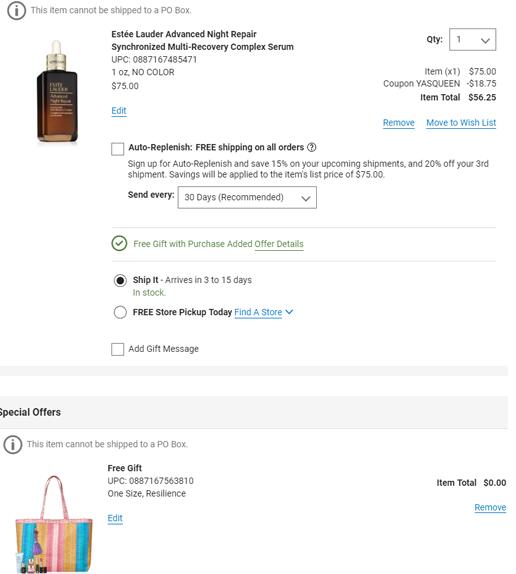Image resolution: width=516 pixels, height=574 pixels.
Task: Open the Free Gift tote bag image
Action: [54, 524]
